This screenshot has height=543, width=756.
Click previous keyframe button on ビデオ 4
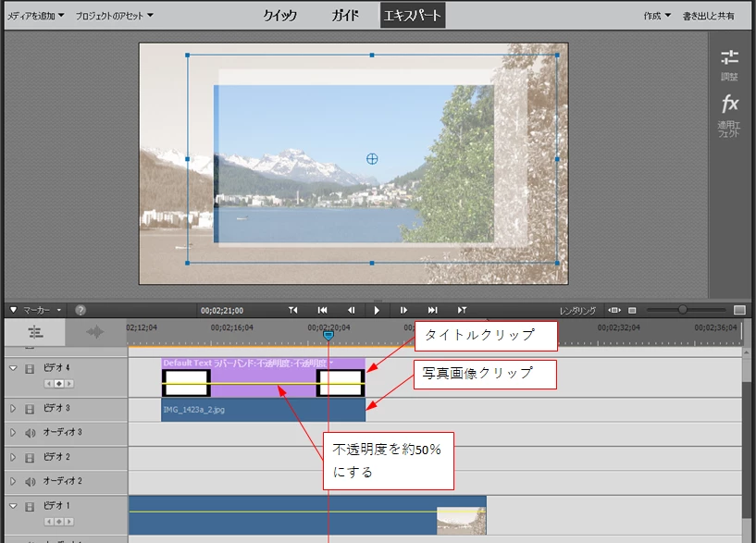(49, 384)
